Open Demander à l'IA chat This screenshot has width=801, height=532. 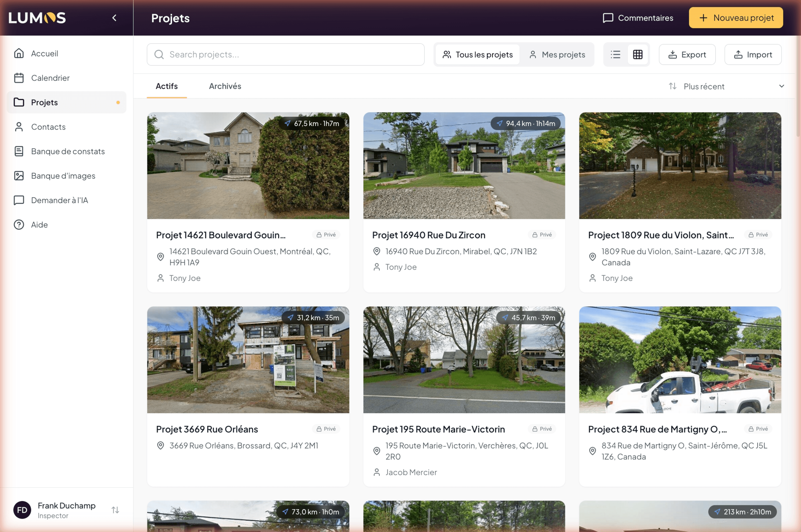66,200
